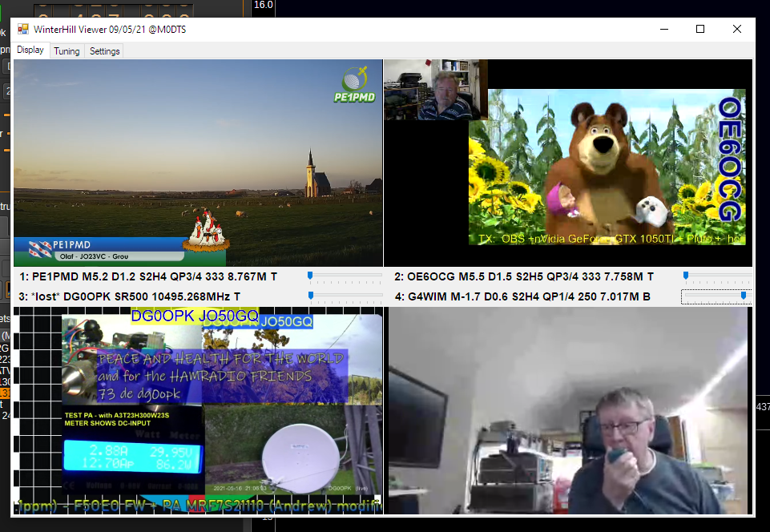This screenshot has height=532, width=770.
Task: Open the Tuning tab
Action: click(x=67, y=51)
